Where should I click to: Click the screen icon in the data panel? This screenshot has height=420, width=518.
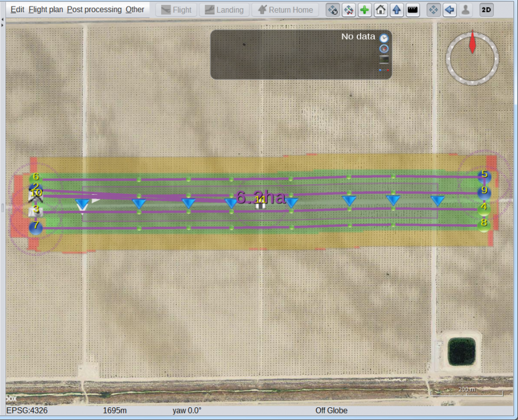(x=384, y=59)
